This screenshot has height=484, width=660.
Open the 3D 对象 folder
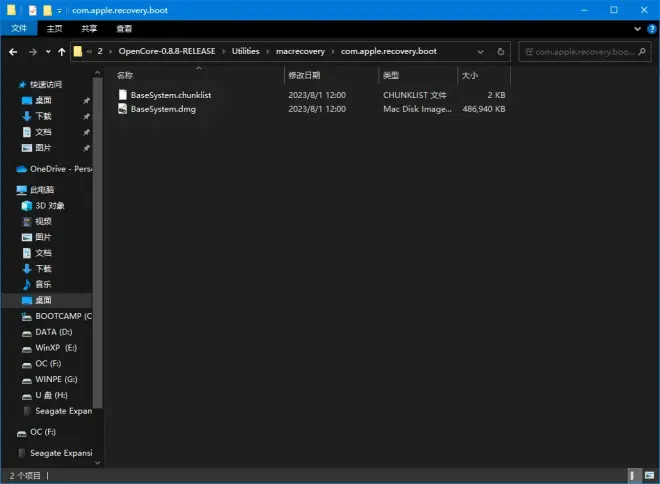(49, 206)
